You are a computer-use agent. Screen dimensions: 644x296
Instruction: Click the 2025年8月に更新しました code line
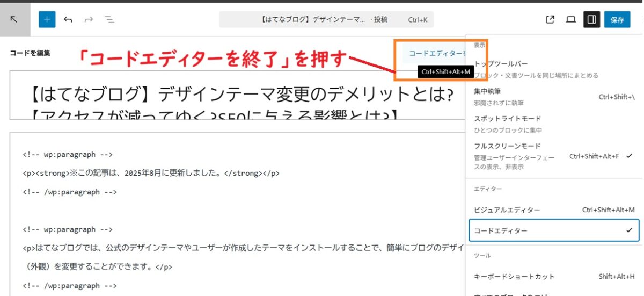pos(151,173)
